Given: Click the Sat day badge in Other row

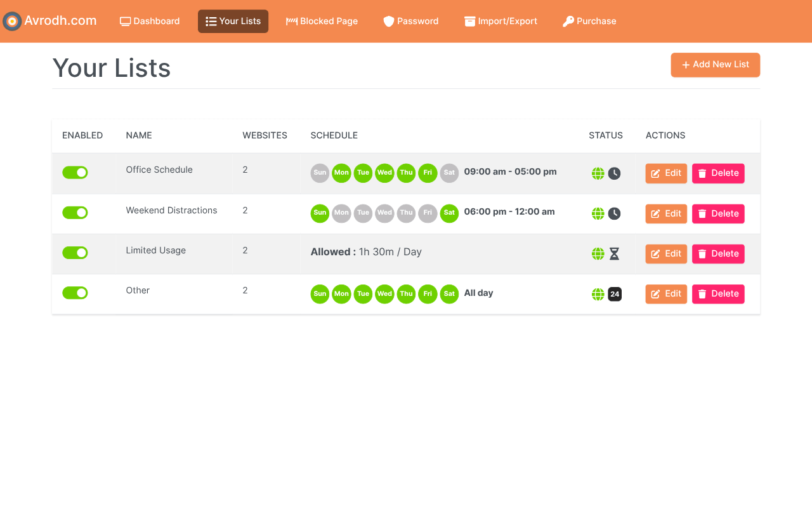Looking at the screenshot, I should click(x=449, y=294).
